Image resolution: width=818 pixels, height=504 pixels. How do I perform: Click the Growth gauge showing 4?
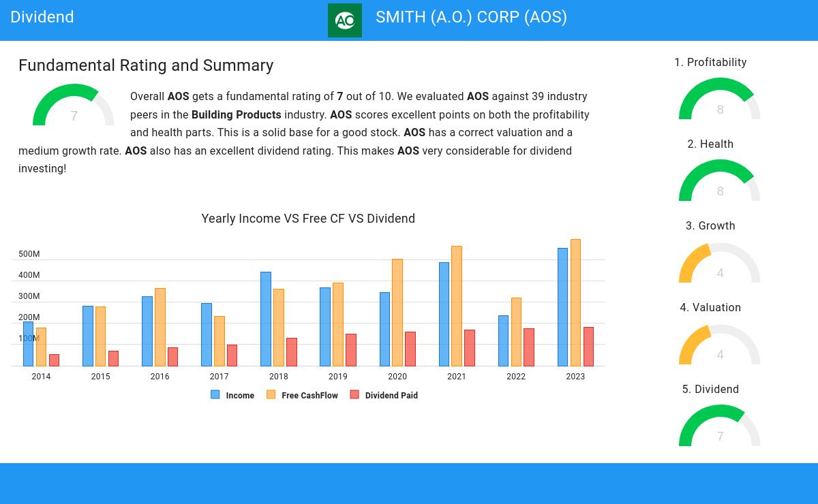(x=720, y=262)
